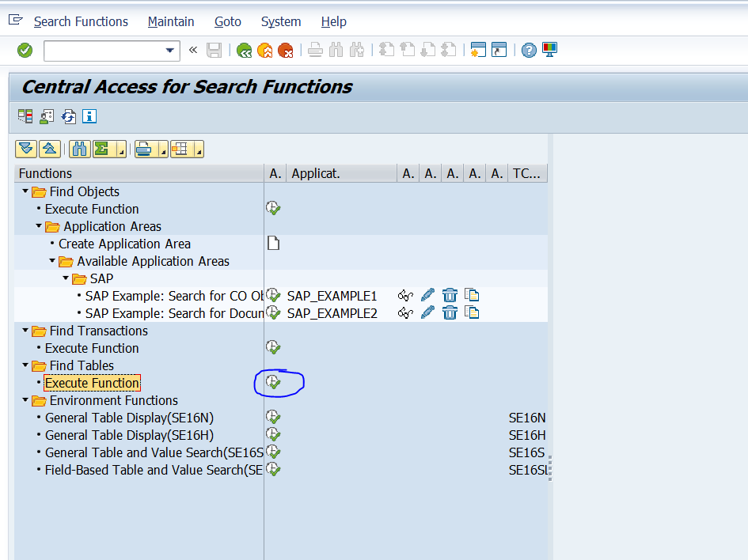748x560 pixels.
Task: Click into the transaction command field
Action: point(103,51)
